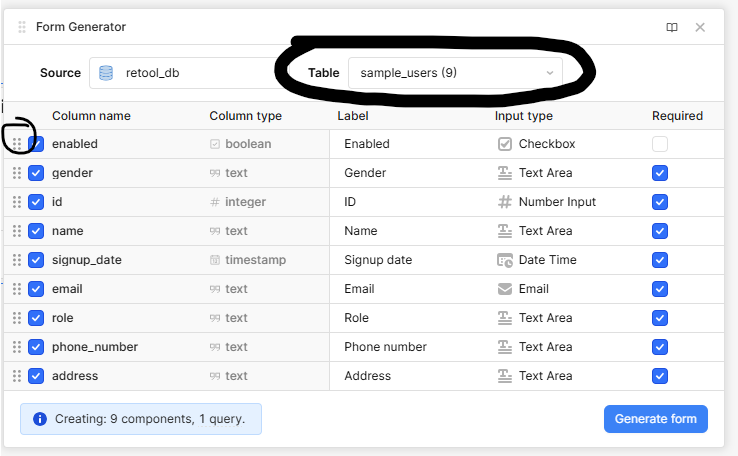Click the drag handle beside signup_date row
Screen dimensions: 738x456
coord(17,260)
